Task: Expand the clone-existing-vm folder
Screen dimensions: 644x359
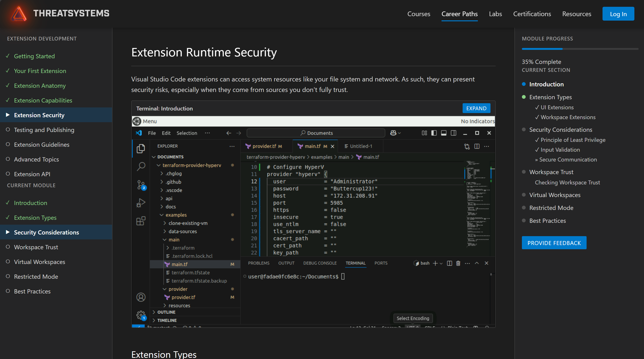Action: [x=187, y=223]
